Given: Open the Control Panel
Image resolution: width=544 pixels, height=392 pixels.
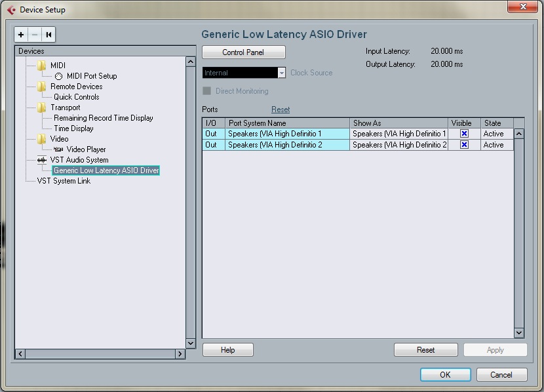Looking at the screenshot, I should pos(243,52).
